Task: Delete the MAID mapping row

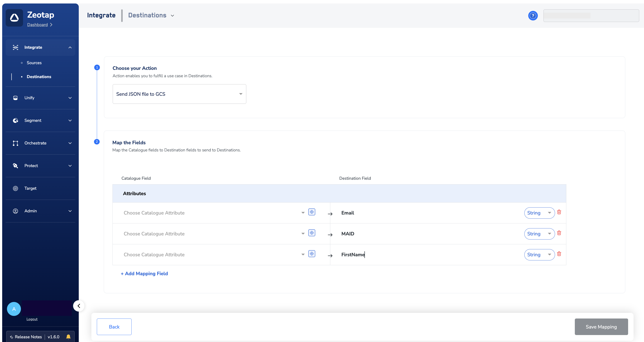Action: coord(559,233)
